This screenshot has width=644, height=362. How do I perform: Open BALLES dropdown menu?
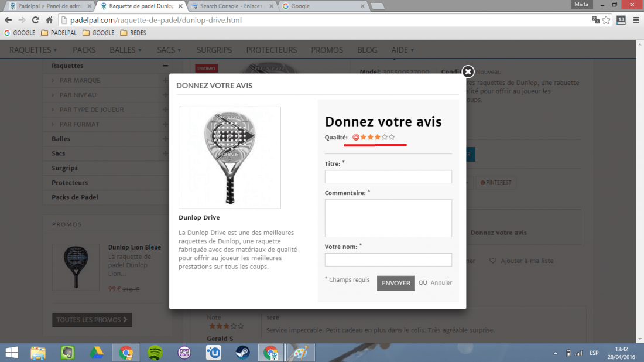(125, 50)
